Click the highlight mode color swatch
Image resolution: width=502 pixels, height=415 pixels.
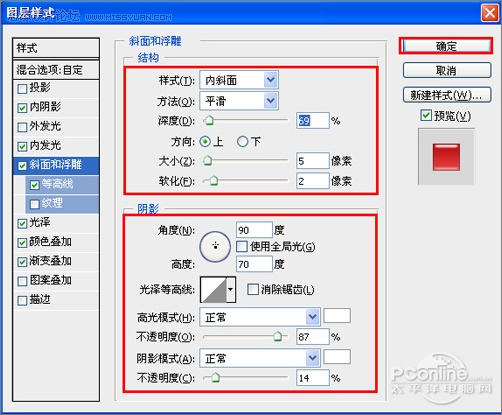[x=337, y=316]
